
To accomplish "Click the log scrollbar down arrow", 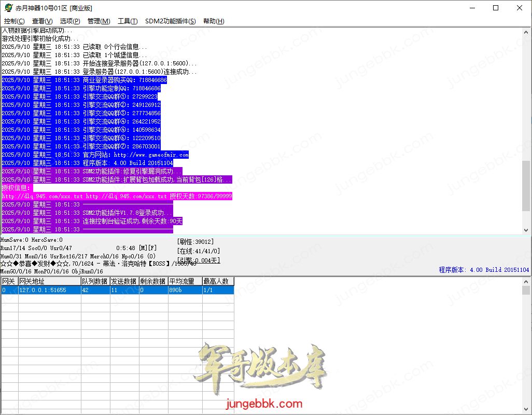I will pyautogui.click(x=526, y=230).
